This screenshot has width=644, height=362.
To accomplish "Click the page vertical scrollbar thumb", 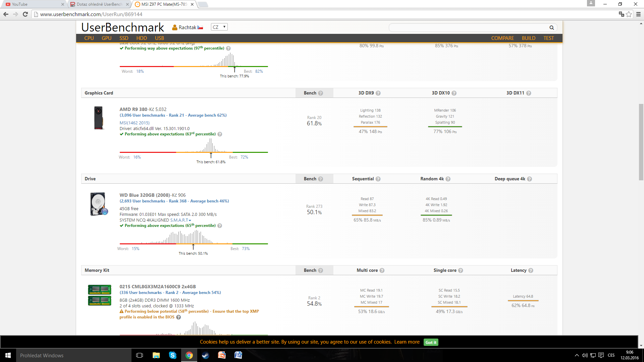I will tap(641, 142).
